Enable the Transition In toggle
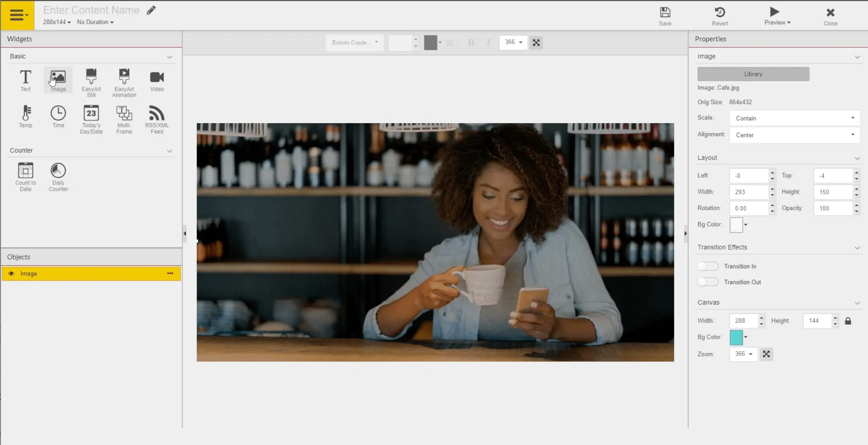 708,266
